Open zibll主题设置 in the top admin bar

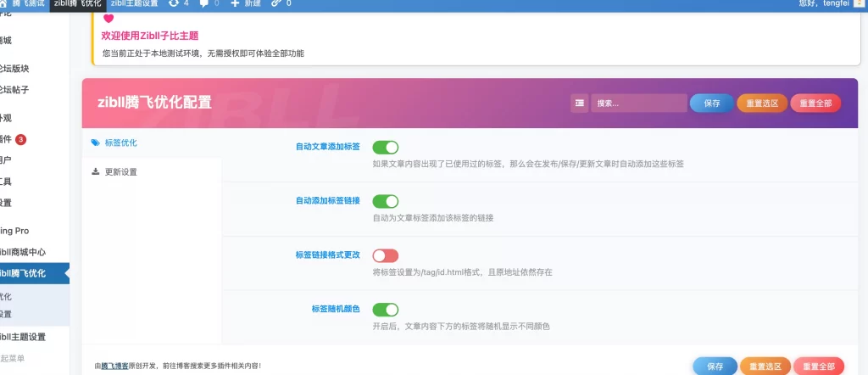134,3
